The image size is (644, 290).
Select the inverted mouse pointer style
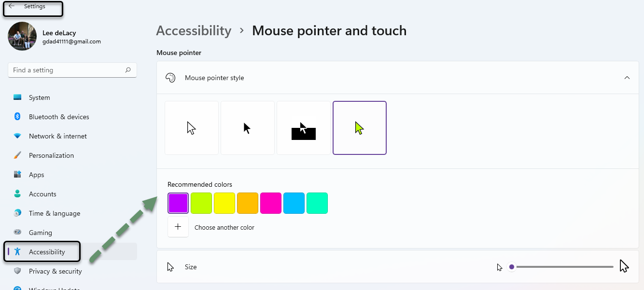304,128
